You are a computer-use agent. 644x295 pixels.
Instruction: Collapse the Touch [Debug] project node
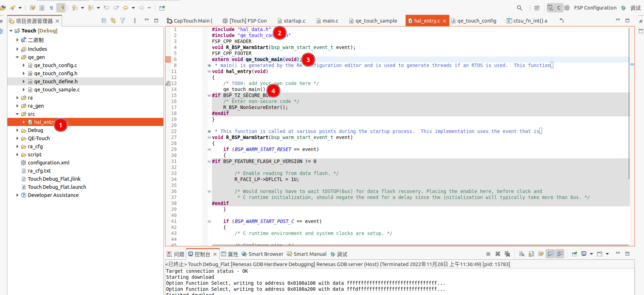[x=11, y=31]
